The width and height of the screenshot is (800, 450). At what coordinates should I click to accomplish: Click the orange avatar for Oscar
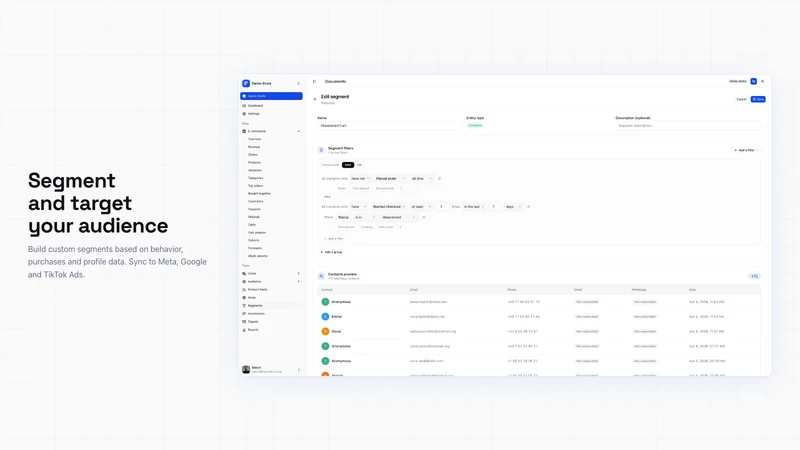pyautogui.click(x=325, y=332)
